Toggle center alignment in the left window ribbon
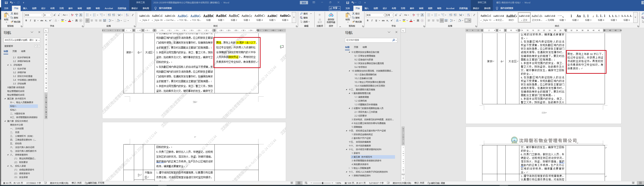The width and height of the screenshot is (644, 186). (92, 20)
